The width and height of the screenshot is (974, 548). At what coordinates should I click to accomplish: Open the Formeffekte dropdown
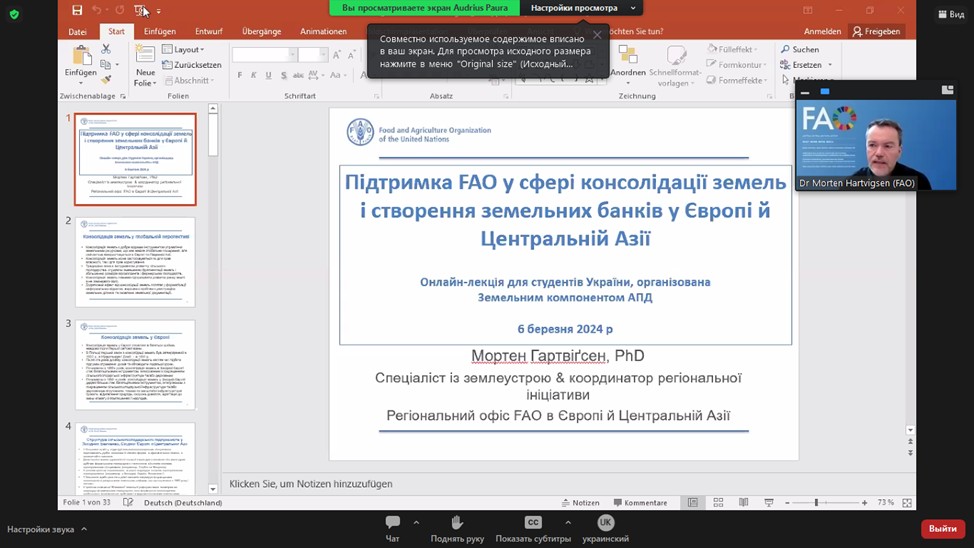(x=737, y=80)
